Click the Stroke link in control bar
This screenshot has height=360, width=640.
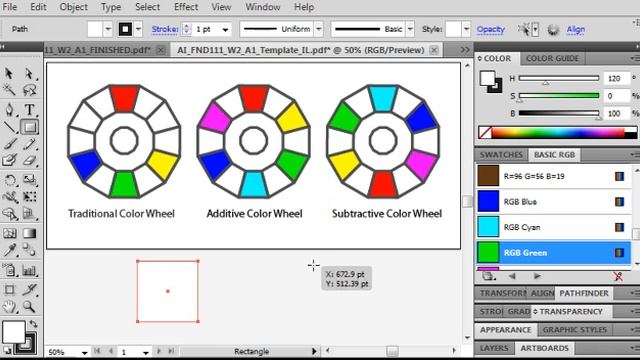point(165,29)
